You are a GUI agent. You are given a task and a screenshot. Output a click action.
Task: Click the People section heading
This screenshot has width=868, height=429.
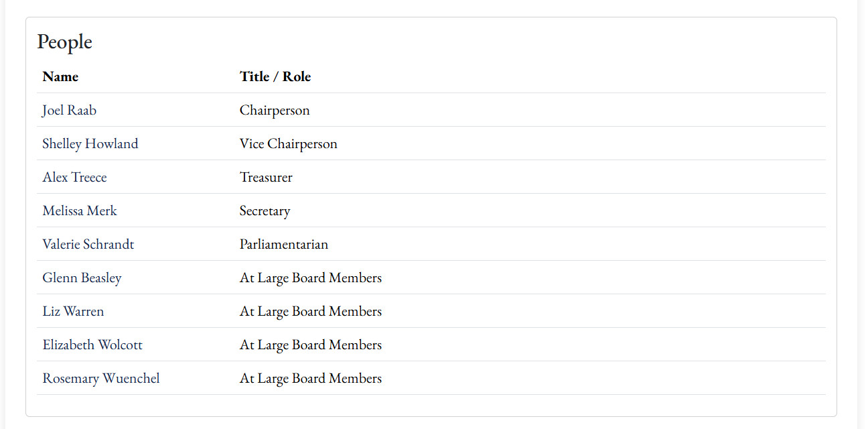point(64,42)
